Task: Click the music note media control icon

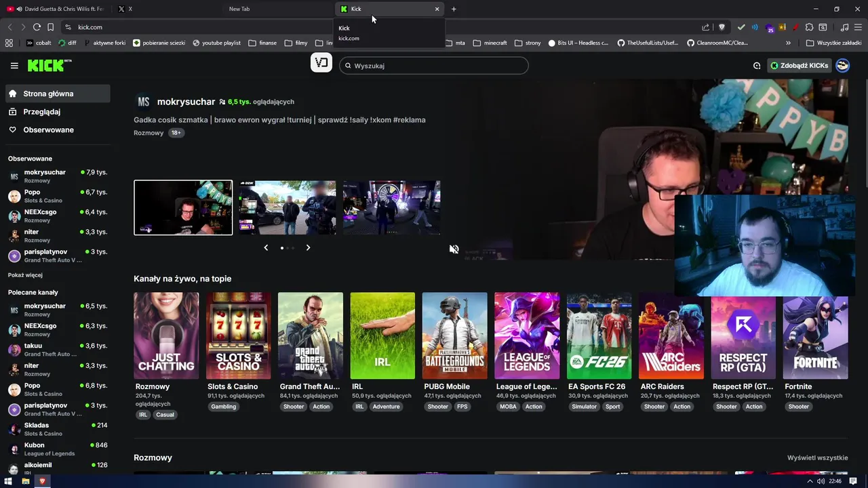Action: click(x=844, y=27)
